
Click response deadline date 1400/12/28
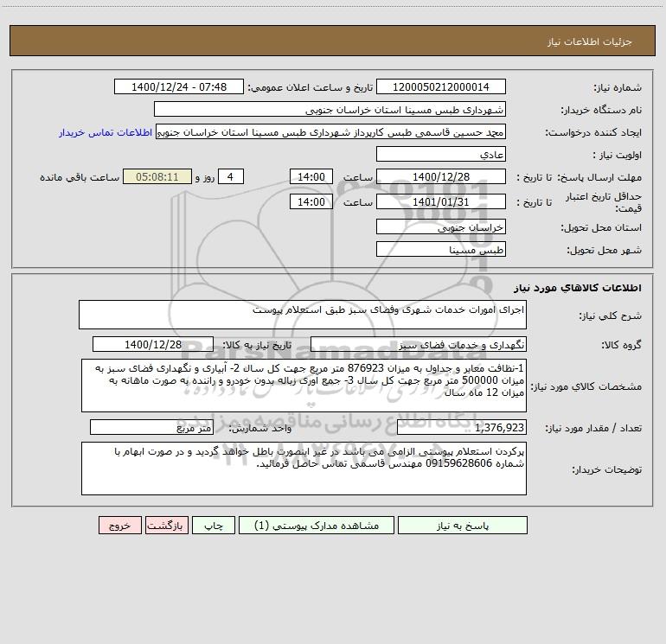click(441, 176)
